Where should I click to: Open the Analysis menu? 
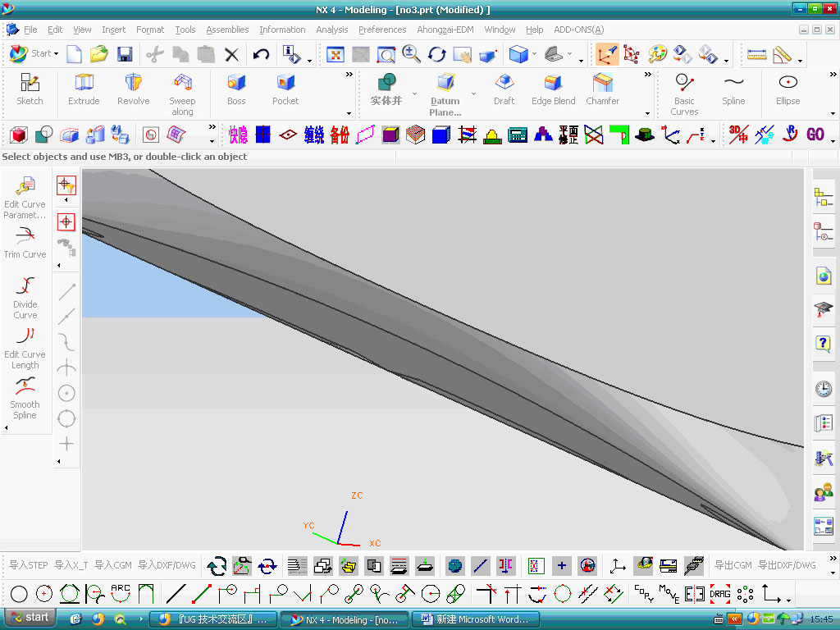[331, 30]
